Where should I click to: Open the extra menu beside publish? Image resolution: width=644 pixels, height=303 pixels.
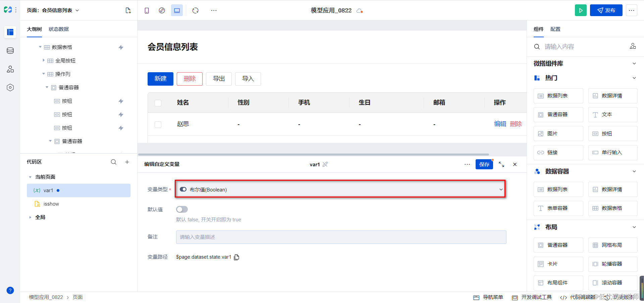(x=632, y=10)
